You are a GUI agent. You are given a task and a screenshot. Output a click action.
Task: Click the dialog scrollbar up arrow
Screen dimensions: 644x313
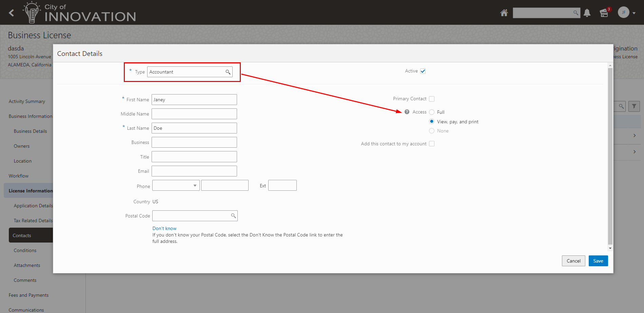pyautogui.click(x=610, y=65)
